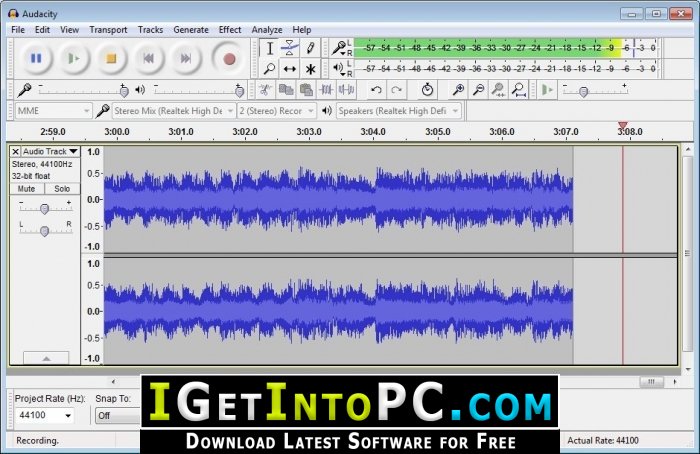700x454 pixels.
Task: Click Fit Project zoom icon
Action: (519, 90)
